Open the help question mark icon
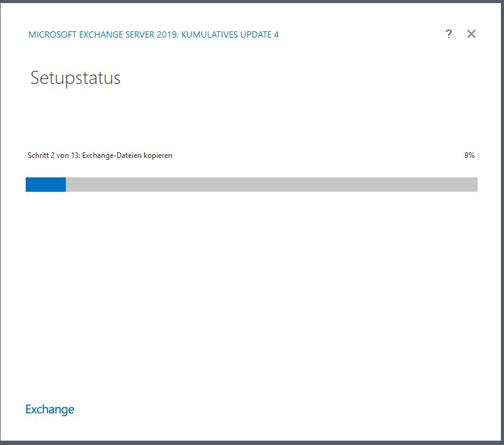504x445 pixels. pos(449,34)
